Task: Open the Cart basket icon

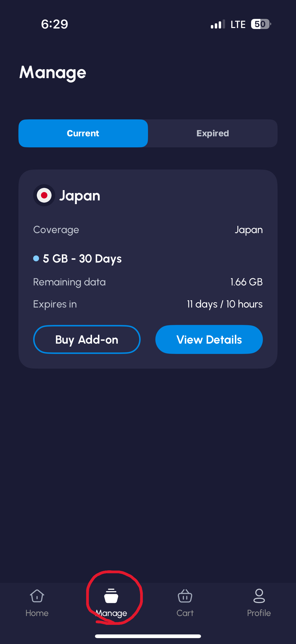Action: [185, 596]
